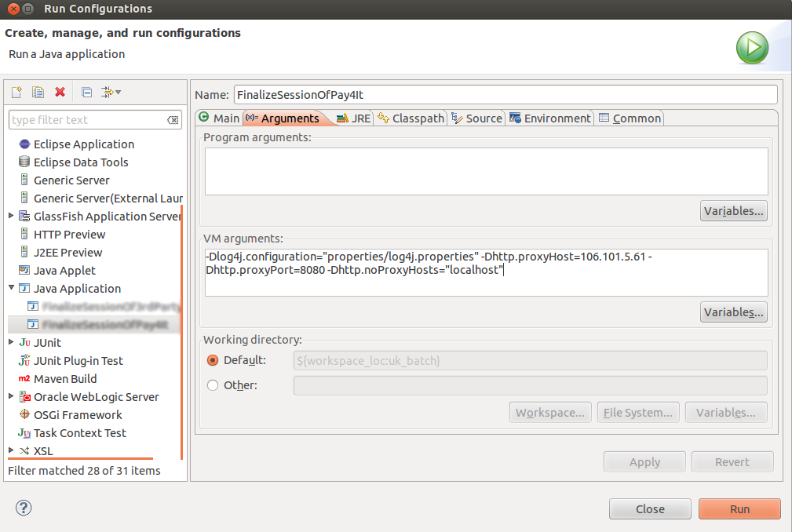Click Variables button under VM arguments

733,312
